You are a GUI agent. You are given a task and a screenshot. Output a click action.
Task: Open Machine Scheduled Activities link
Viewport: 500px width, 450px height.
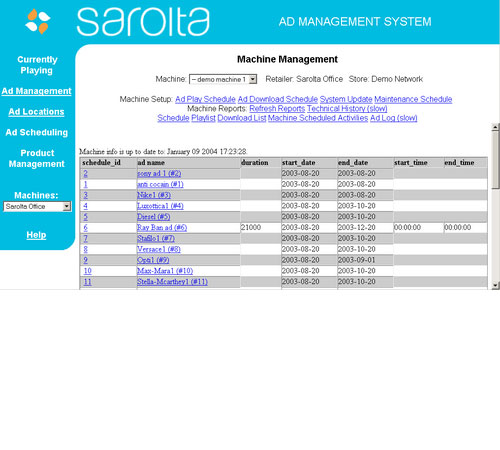[318, 118]
